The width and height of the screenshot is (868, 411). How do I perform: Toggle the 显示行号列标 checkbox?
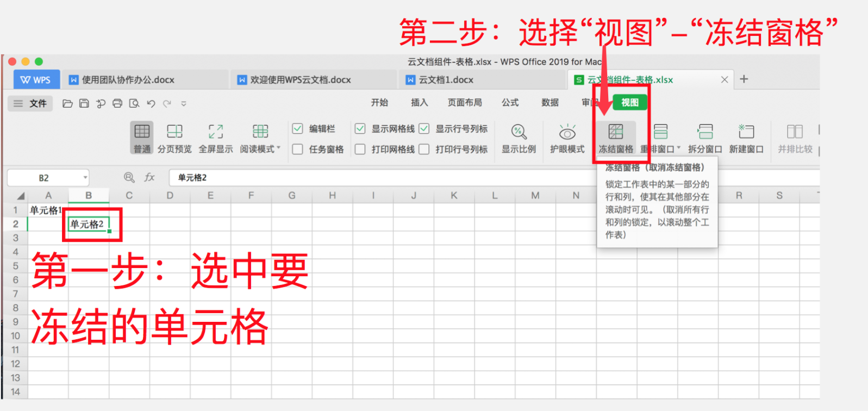pos(424,129)
